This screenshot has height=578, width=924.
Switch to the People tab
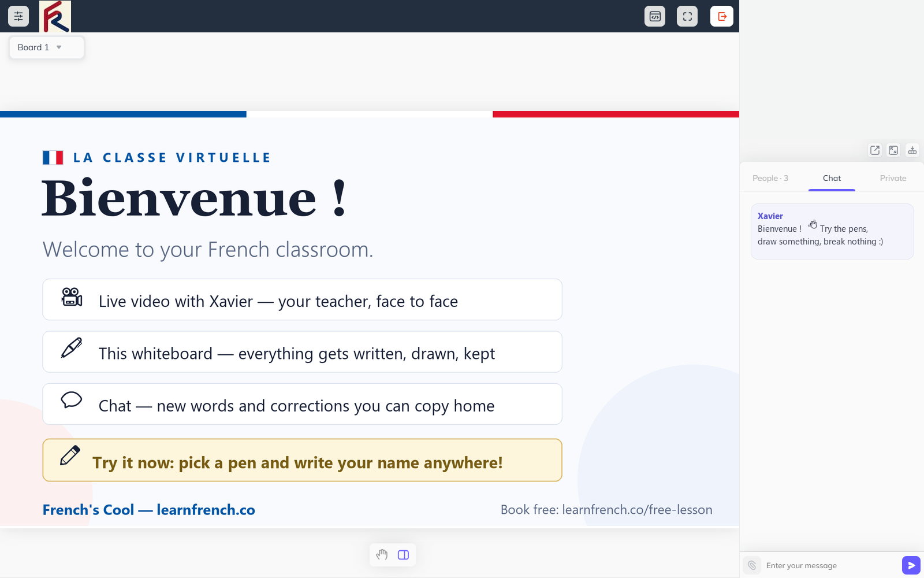770,178
